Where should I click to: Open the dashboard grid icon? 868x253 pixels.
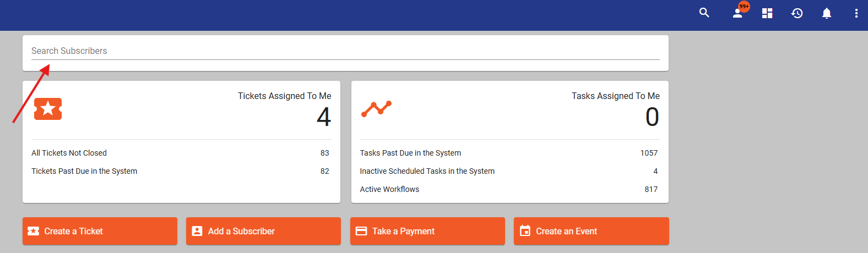[767, 13]
